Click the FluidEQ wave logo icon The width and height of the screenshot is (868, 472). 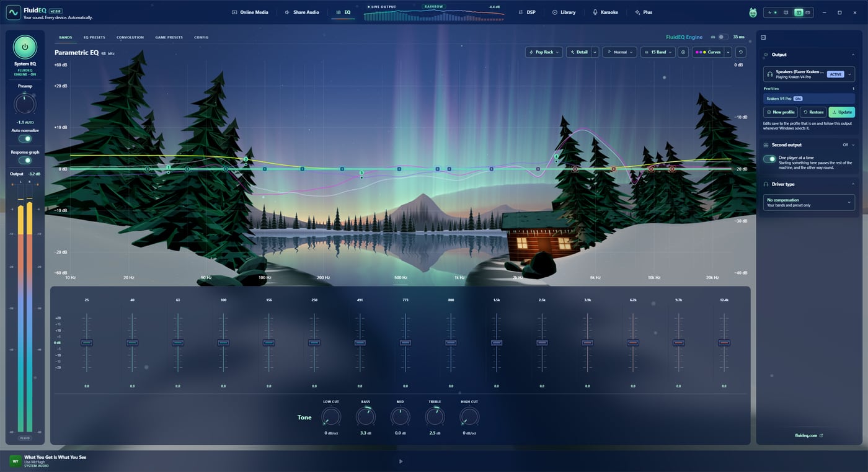[14, 12]
